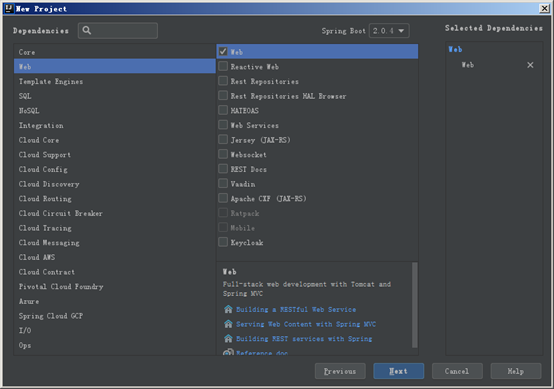
Task: Click the search magnifier icon
Action: point(87,30)
